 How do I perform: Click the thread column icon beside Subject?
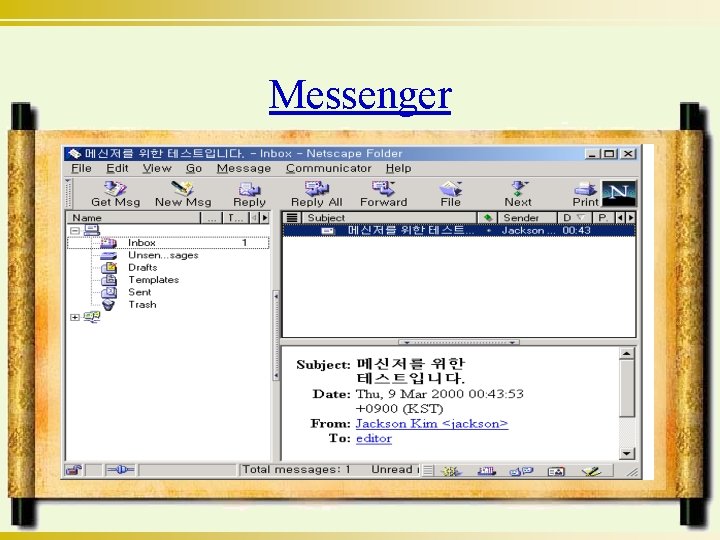pos(292,218)
